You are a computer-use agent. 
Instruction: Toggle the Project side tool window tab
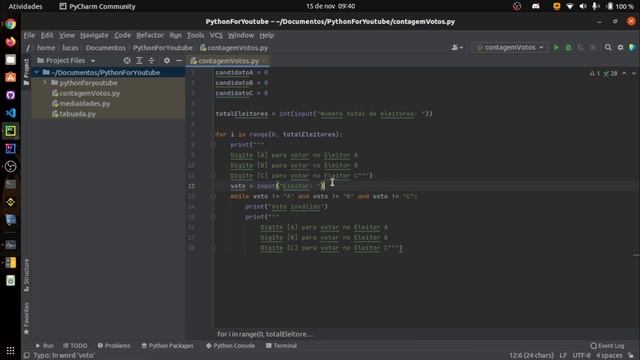27,72
